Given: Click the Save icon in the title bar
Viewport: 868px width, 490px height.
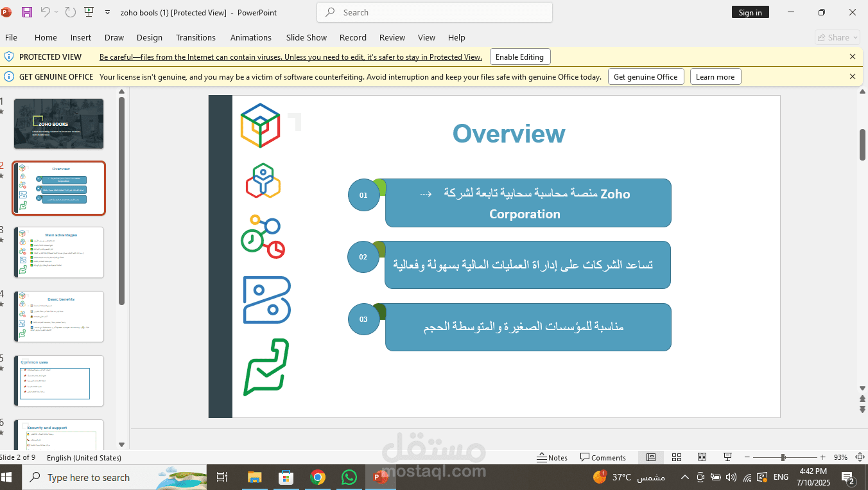Looking at the screenshot, I should coord(26,12).
